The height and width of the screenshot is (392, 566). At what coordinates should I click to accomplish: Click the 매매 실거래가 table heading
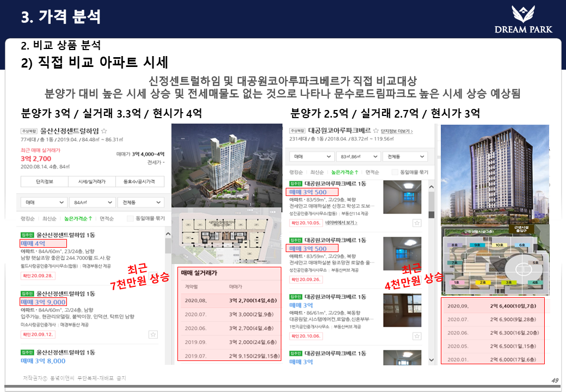[199, 273]
